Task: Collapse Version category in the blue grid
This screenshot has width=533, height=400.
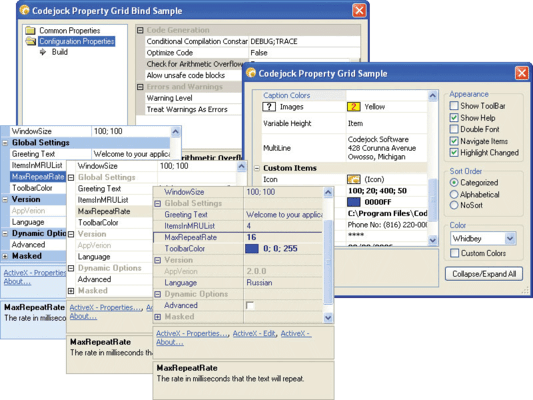Action: (5, 199)
